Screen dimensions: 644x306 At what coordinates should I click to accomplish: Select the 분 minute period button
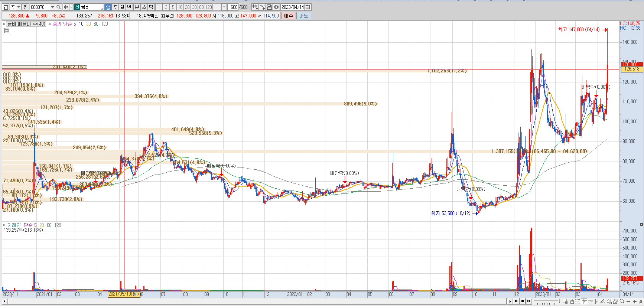tap(137, 7)
